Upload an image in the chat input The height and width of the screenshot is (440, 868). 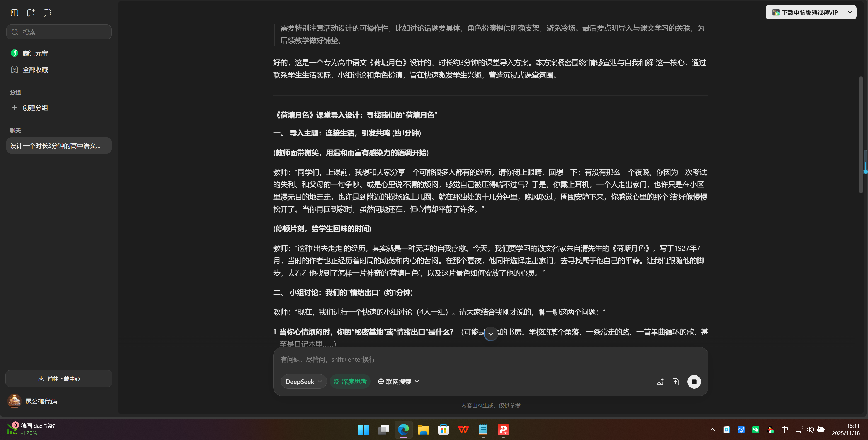click(660, 381)
